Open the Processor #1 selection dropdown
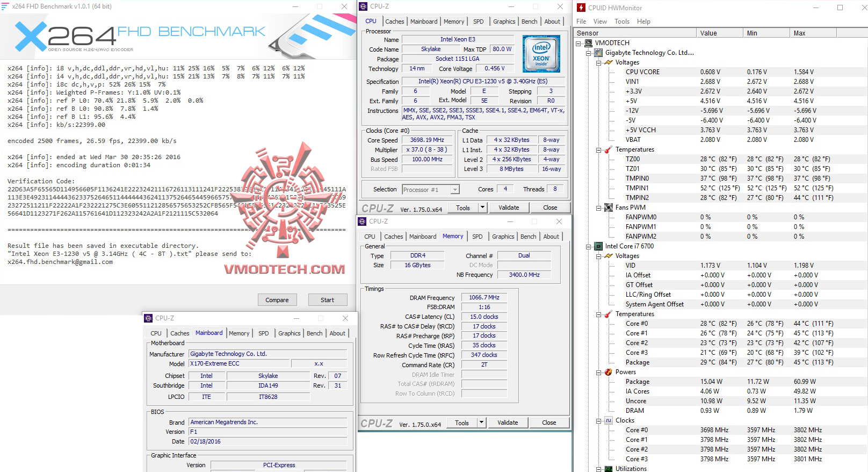Image resolution: width=868 pixels, height=472 pixels. pyautogui.click(x=455, y=189)
